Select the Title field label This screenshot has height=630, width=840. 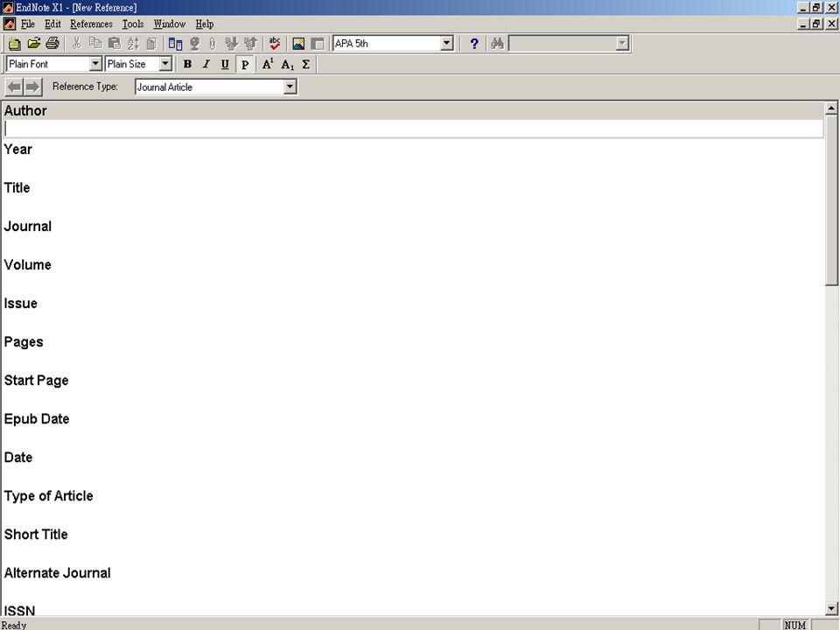17,188
